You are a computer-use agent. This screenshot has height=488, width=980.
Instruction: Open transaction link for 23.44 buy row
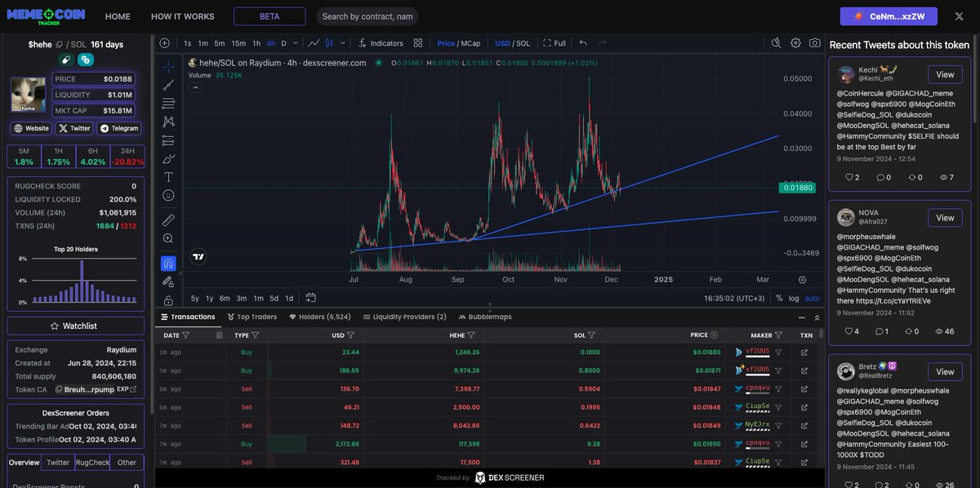(804, 353)
